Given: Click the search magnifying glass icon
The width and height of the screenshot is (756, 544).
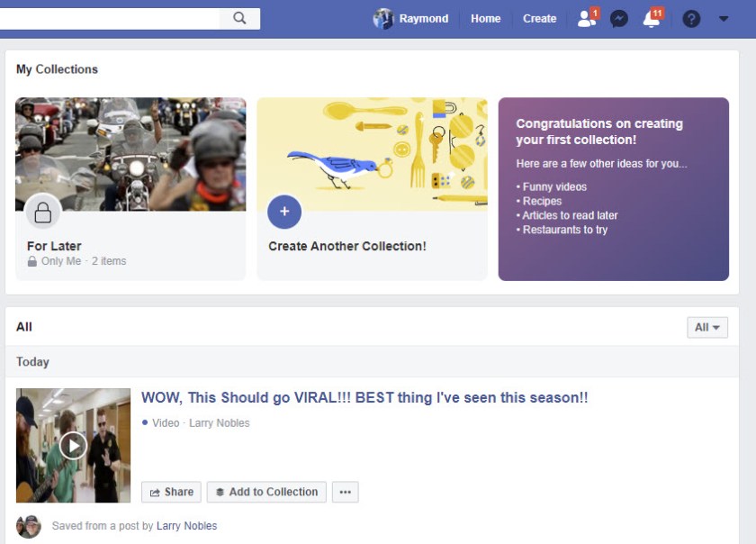Looking at the screenshot, I should pos(239,18).
